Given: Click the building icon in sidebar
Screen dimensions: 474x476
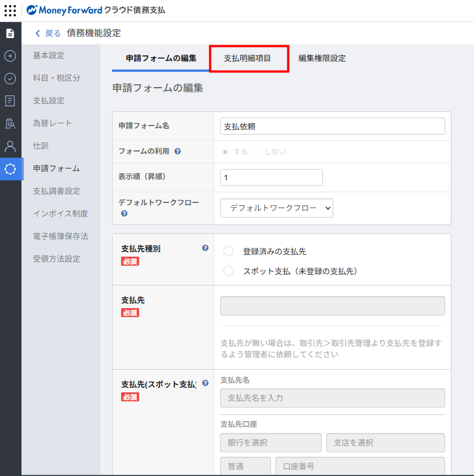Looking at the screenshot, I should click(x=10, y=124).
